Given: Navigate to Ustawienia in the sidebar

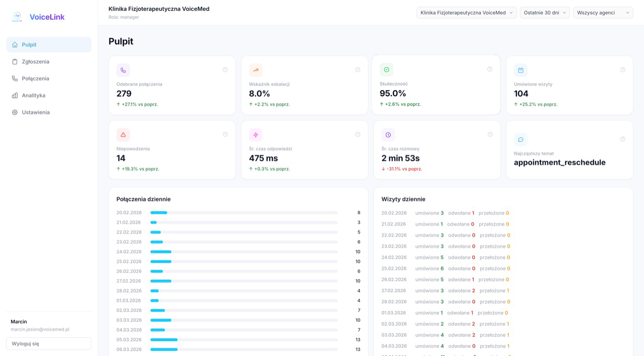Looking at the screenshot, I should pyautogui.click(x=35, y=113).
